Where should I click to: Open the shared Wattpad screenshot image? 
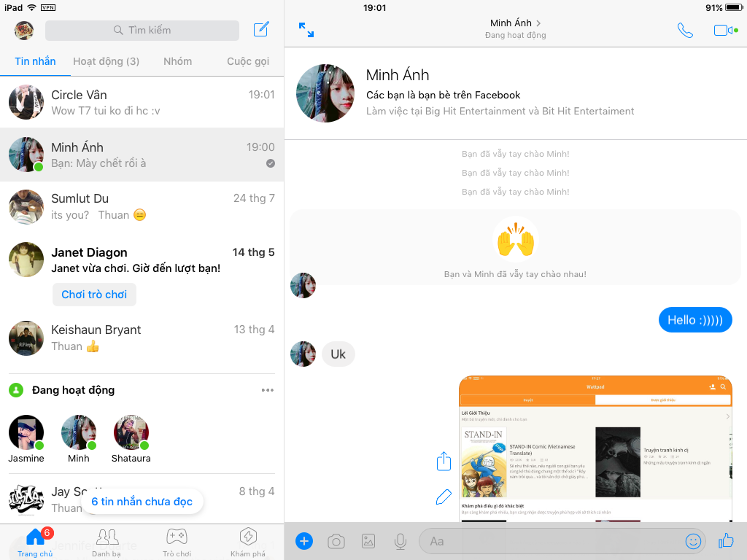coord(595,448)
